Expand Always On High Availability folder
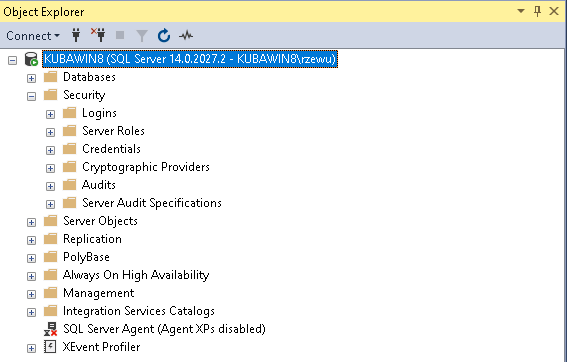This screenshot has width=567, height=362. pyautogui.click(x=31, y=277)
